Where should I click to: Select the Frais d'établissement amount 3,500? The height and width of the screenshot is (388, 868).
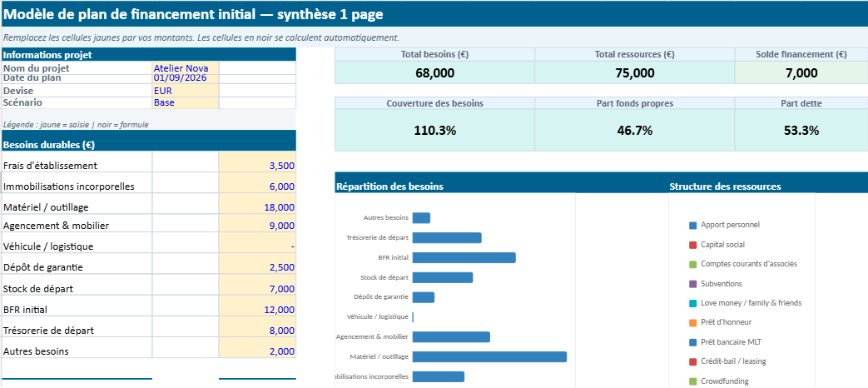(x=257, y=166)
